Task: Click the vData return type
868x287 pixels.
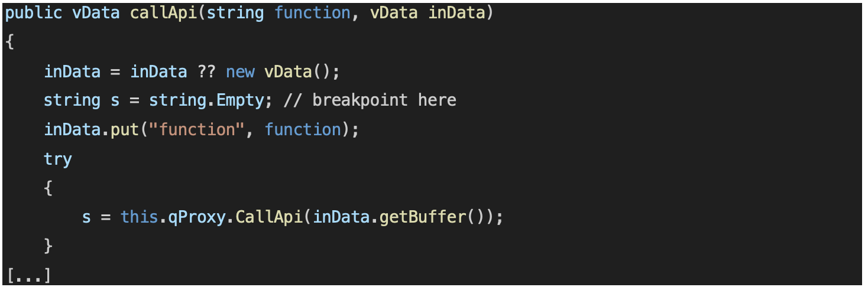Action: click(x=95, y=14)
